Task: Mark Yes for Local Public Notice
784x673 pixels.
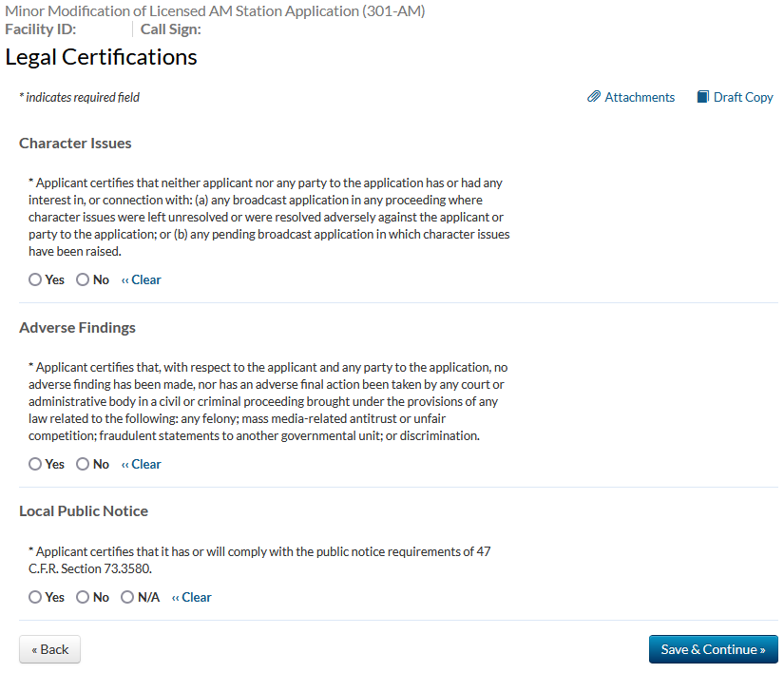Action: (x=35, y=597)
